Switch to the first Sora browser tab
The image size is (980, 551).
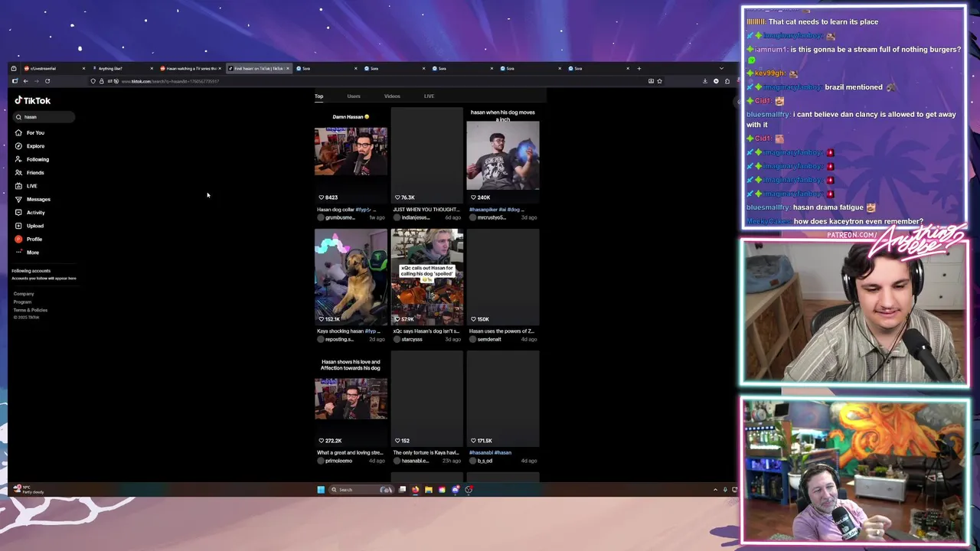click(x=325, y=68)
